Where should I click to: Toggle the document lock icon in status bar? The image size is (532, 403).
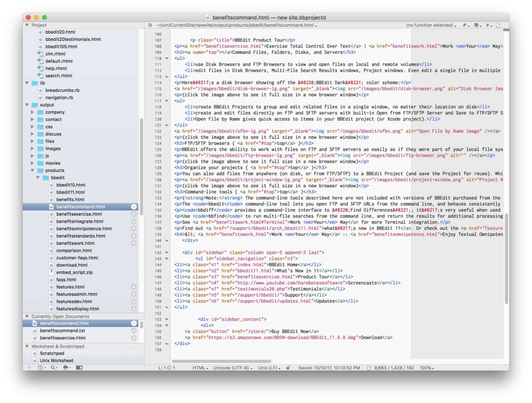pos(288,368)
